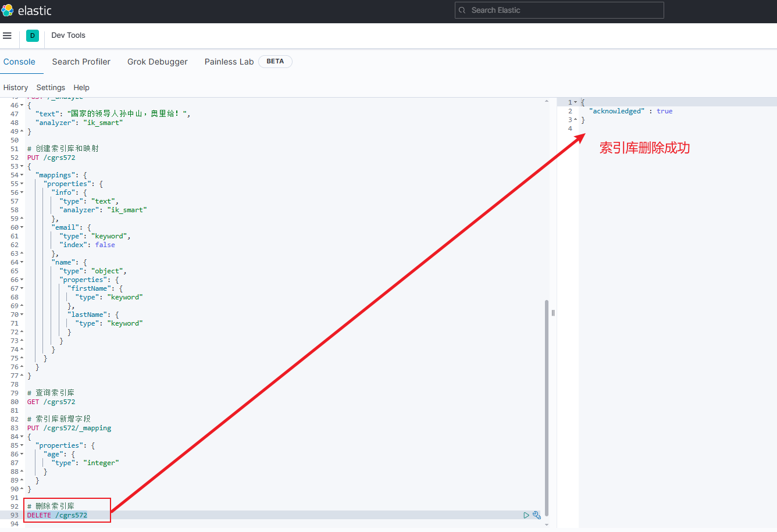Run the DELETE /cgrs572 request

click(526, 515)
